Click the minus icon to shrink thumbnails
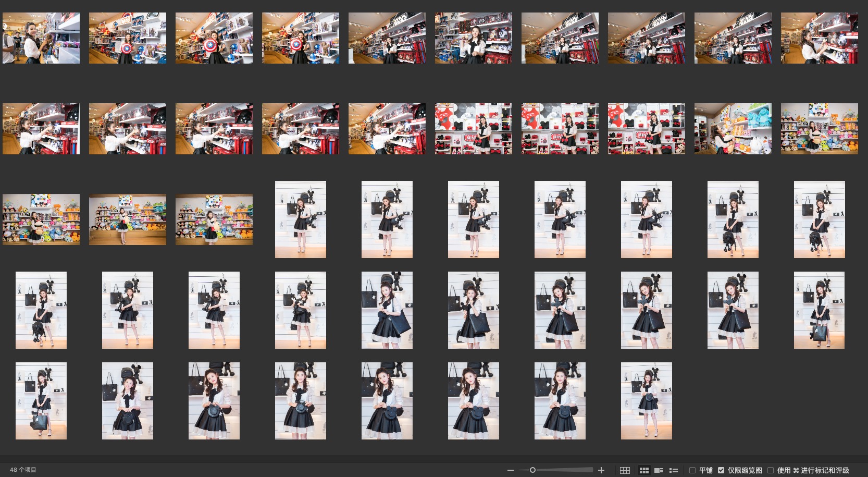The image size is (868, 477). (x=511, y=470)
